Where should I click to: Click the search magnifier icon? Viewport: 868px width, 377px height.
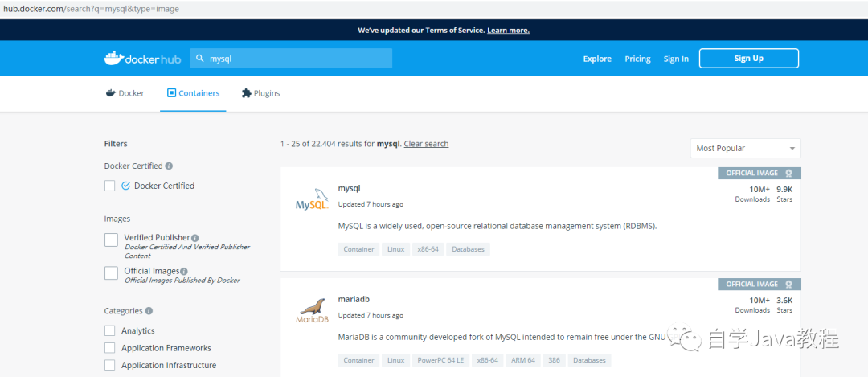pyautogui.click(x=200, y=58)
